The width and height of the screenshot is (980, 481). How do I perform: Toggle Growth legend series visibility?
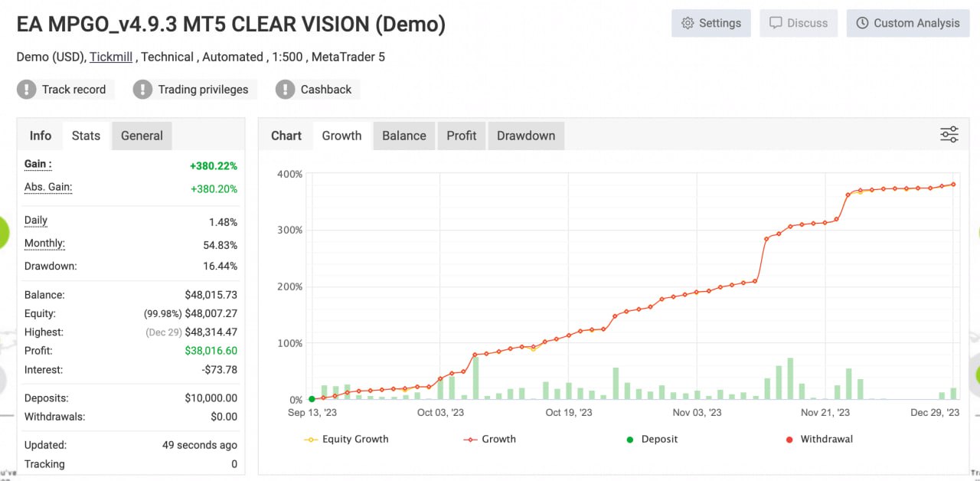pos(490,440)
